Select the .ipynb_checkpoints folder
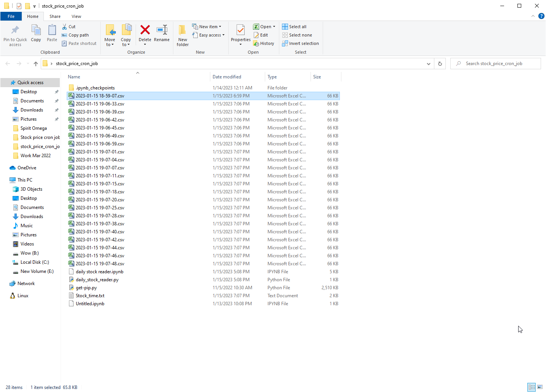Viewport: 546px width, 392px height. (x=203, y=88)
